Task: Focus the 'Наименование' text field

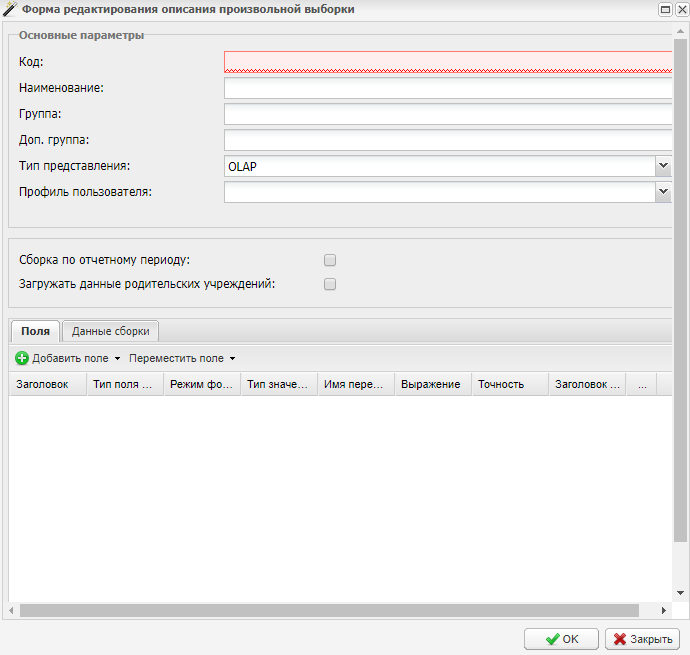Action: pos(447,88)
